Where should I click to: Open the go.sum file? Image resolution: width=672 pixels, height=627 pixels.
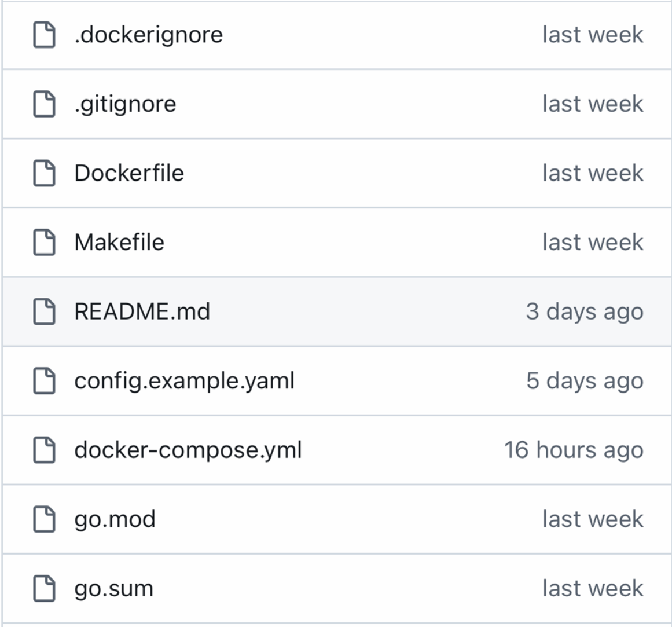click(x=113, y=589)
